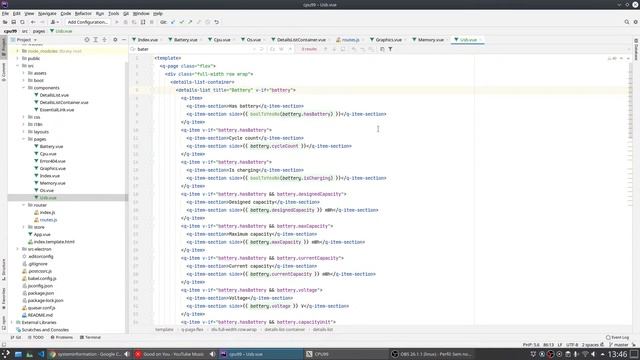Open the TODO tool window
Image resolution: width=640 pixels, height=360 pixels.
tap(36, 338)
